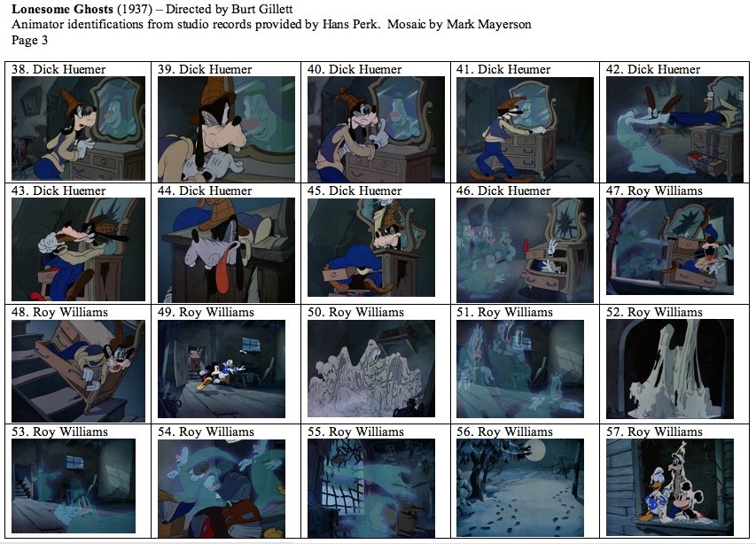This screenshot has width=756, height=544.
Task: Click the '41. Dick Heumer' caption
Action: pos(503,69)
